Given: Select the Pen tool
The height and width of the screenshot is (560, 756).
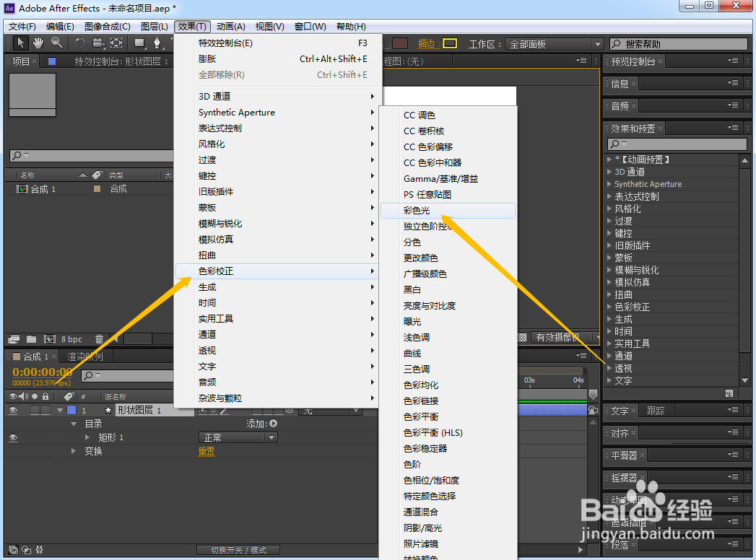Looking at the screenshot, I should (157, 43).
